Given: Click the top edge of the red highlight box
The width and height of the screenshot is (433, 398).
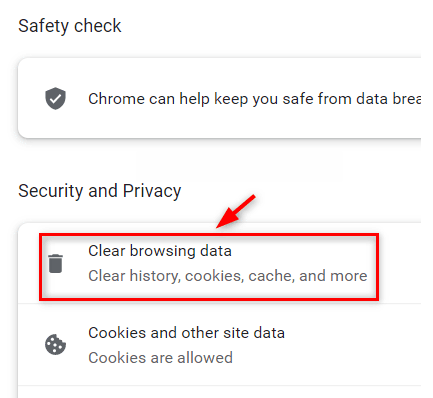Looking at the screenshot, I should (209, 235).
